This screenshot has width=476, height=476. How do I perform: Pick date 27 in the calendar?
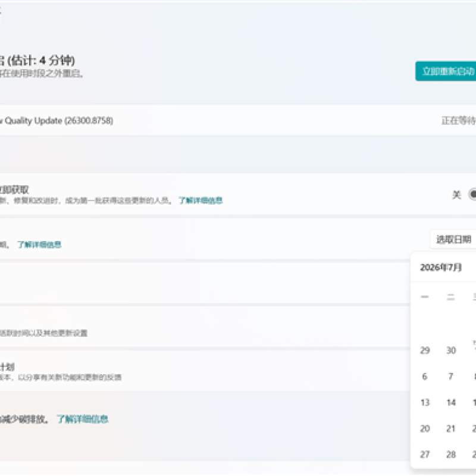pos(425,455)
